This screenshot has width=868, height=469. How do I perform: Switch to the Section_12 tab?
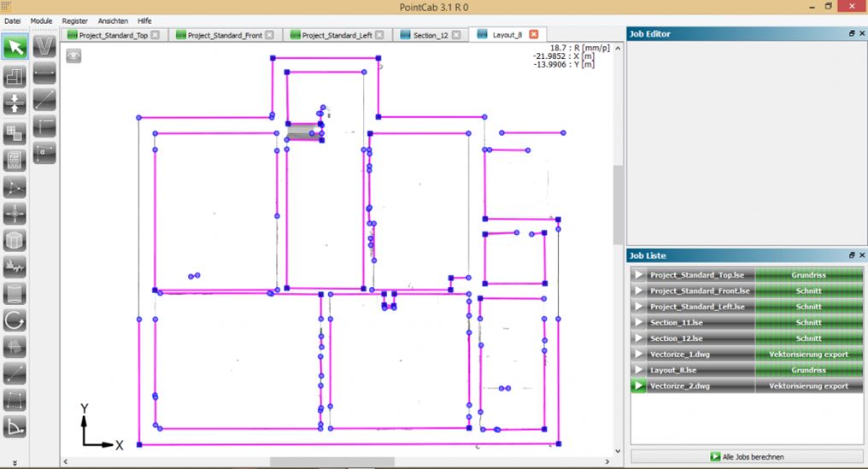(430, 35)
